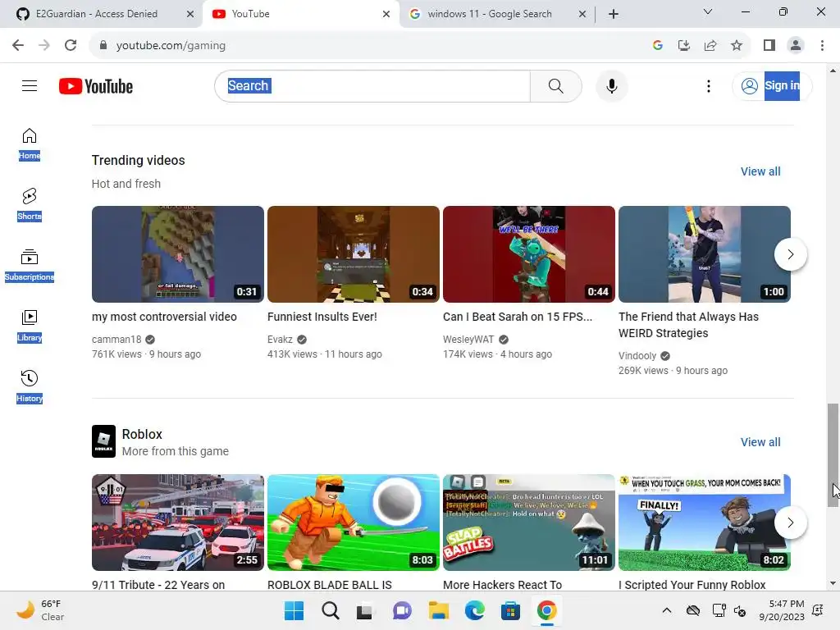The image size is (840, 630).
Task: Open the 'I Scripted Your Funny Roblox' thumbnail
Action: click(x=705, y=523)
